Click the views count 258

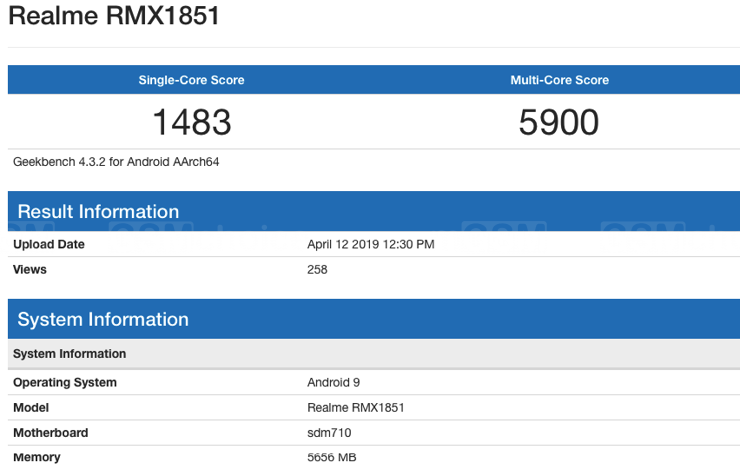click(317, 269)
